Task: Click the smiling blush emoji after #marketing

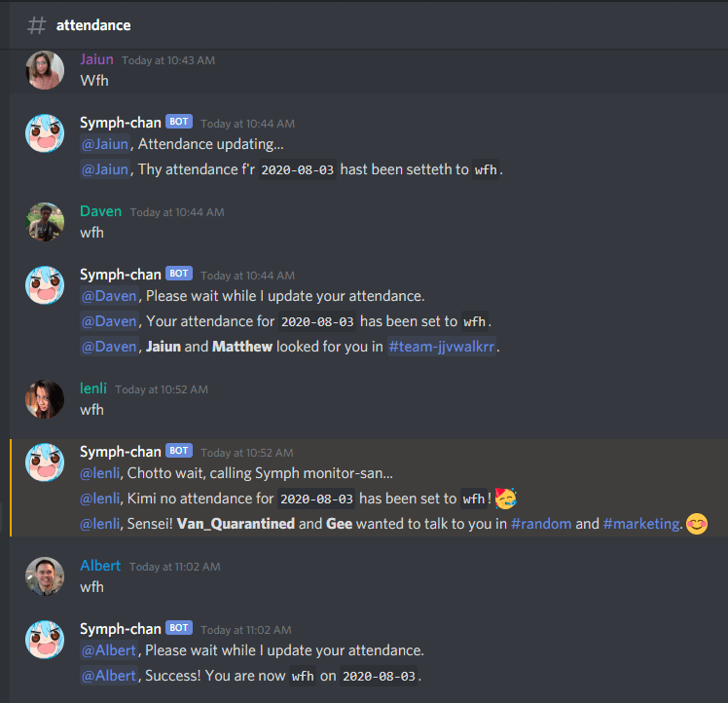Action: [697, 524]
